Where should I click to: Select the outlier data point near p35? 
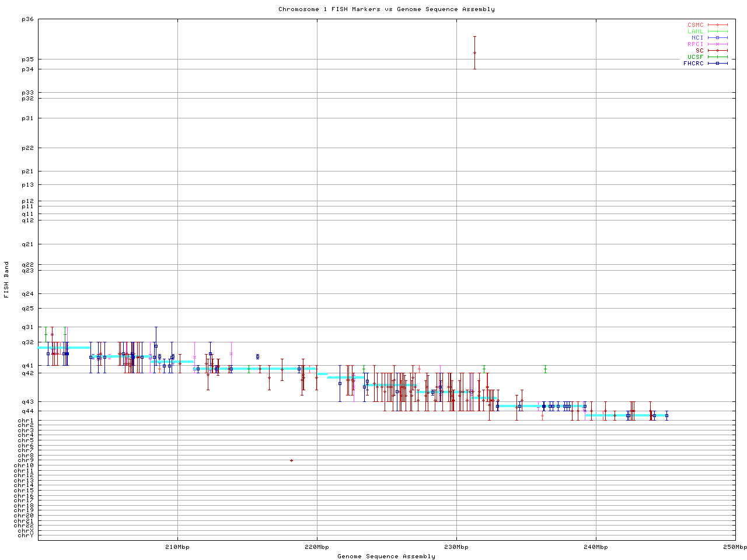tap(474, 52)
